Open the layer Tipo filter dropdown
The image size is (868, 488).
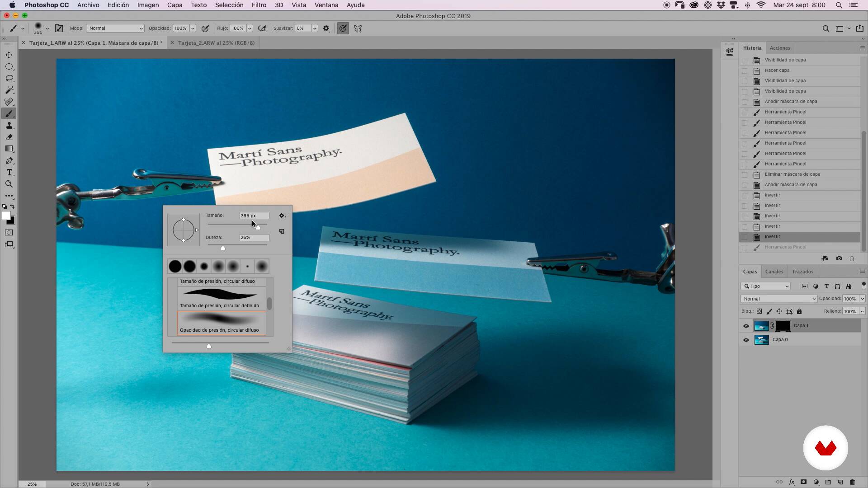(765, 286)
